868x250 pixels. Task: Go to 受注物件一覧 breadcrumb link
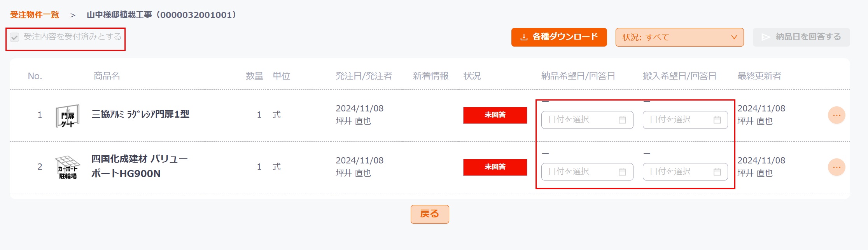[35, 15]
